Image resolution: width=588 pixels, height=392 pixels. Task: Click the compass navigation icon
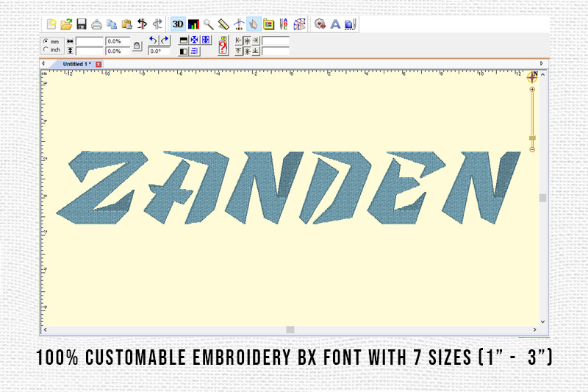[532, 77]
